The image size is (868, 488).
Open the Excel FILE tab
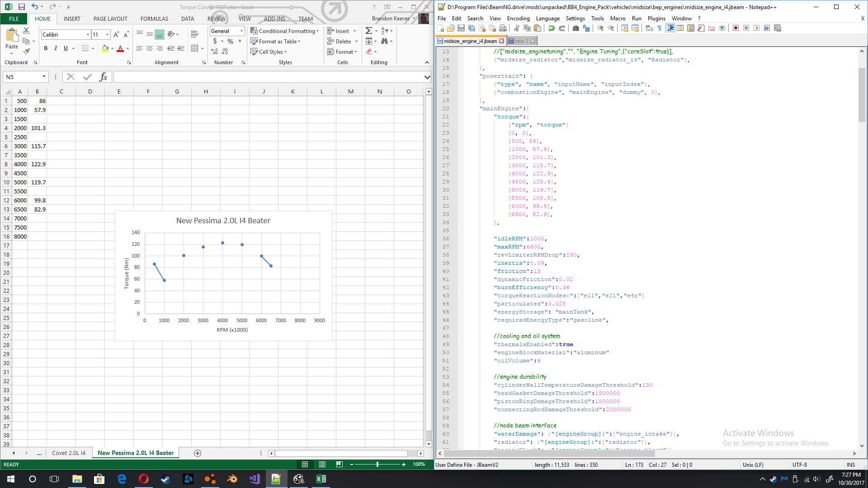click(14, 19)
